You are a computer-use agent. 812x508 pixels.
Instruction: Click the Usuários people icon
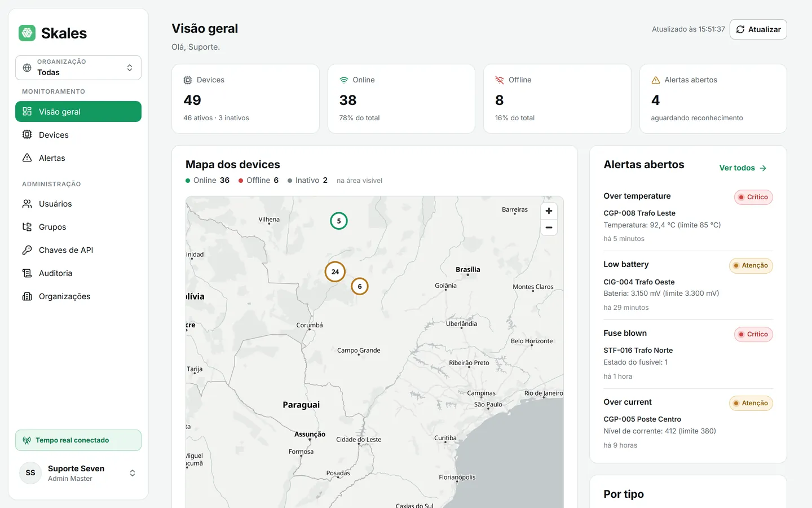(x=27, y=204)
